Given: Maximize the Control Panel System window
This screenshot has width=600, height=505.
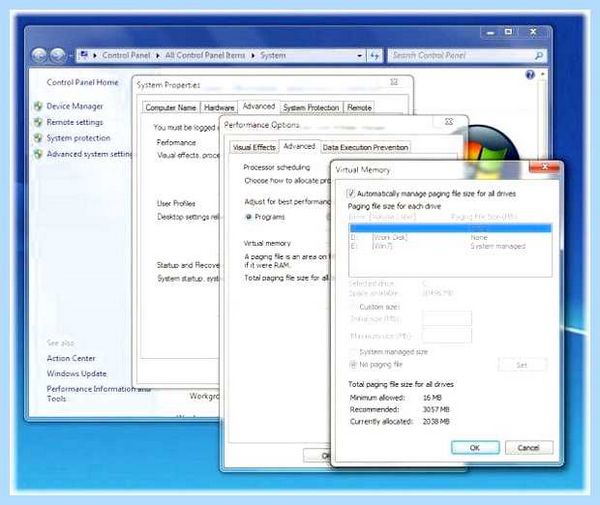Looking at the screenshot, I should (x=508, y=32).
